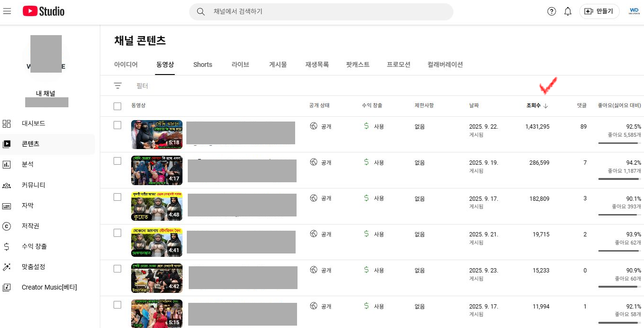Viewport: 644px width, 328px height.
Task: Click the YouTube Studio logo
Action: click(x=43, y=11)
